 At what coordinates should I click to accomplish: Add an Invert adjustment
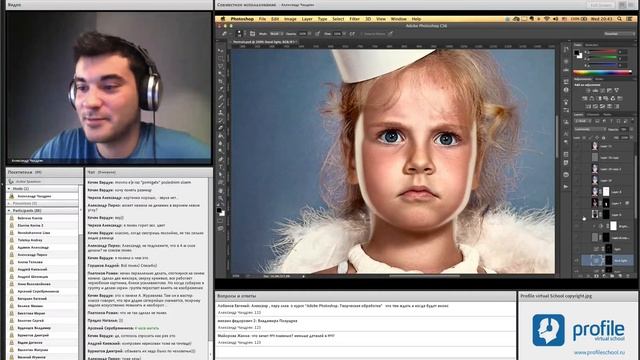pos(587,106)
